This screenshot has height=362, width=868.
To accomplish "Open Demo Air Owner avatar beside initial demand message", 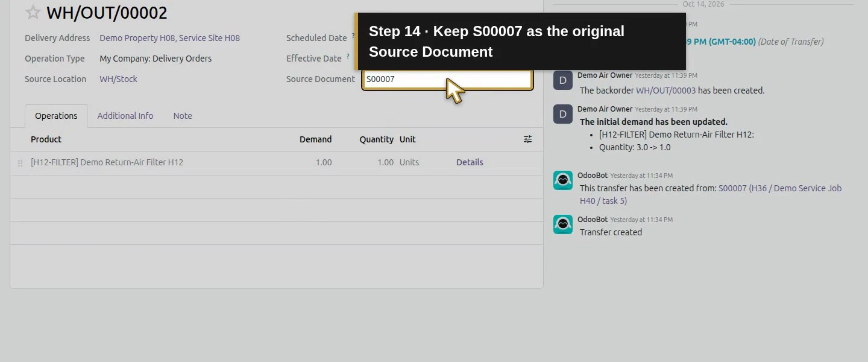I will click(563, 114).
